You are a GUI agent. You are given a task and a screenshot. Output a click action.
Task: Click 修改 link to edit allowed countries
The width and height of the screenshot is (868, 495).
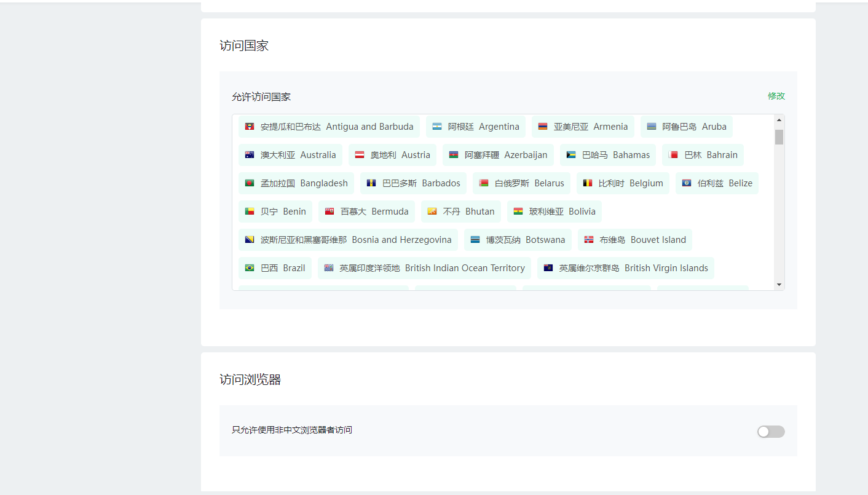coord(776,96)
